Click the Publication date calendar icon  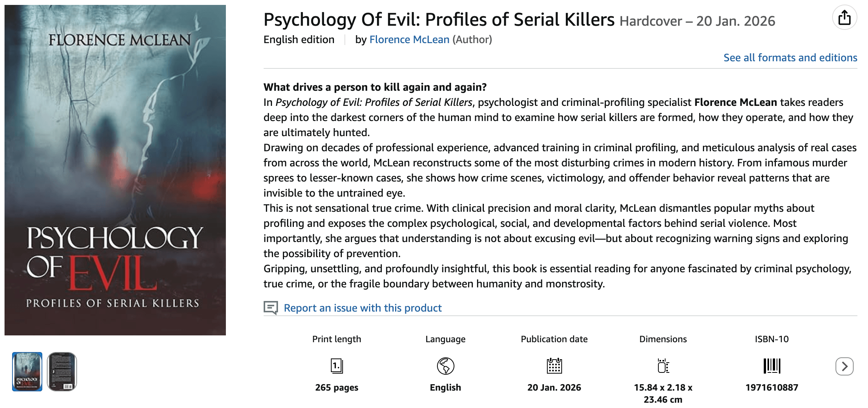click(x=554, y=366)
